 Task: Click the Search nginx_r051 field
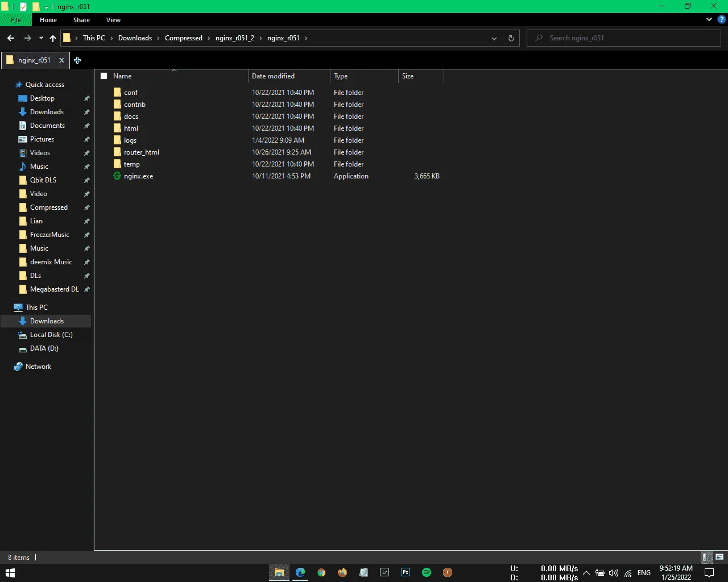click(624, 38)
